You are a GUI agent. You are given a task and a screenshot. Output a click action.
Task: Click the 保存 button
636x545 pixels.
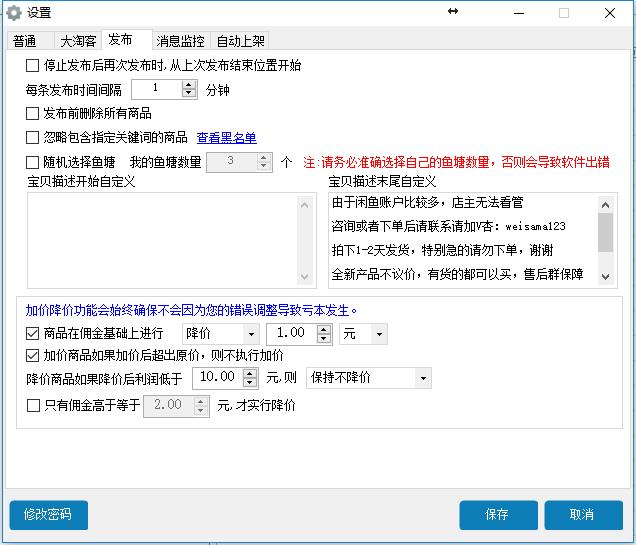point(497,515)
